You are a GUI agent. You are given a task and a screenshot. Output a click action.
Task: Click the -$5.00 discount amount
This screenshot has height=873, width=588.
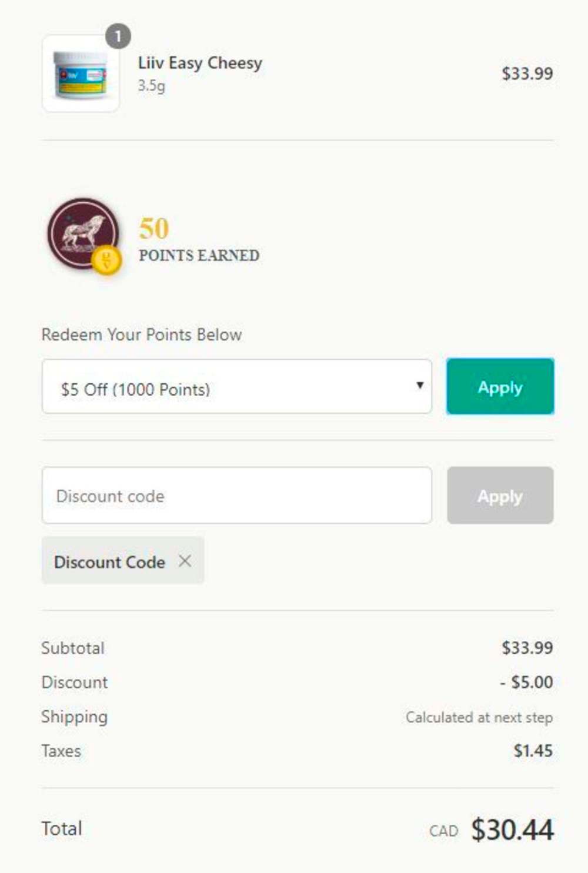click(526, 682)
